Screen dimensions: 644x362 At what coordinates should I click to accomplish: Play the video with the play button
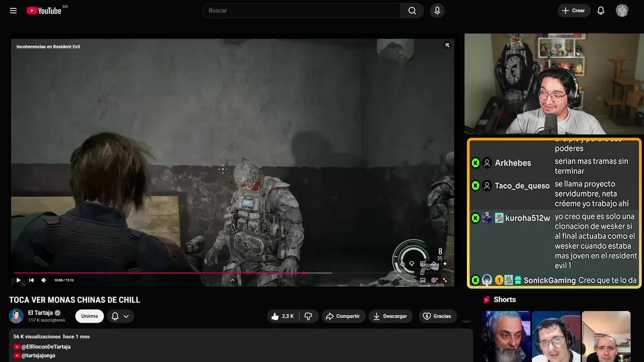pyautogui.click(x=19, y=280)
